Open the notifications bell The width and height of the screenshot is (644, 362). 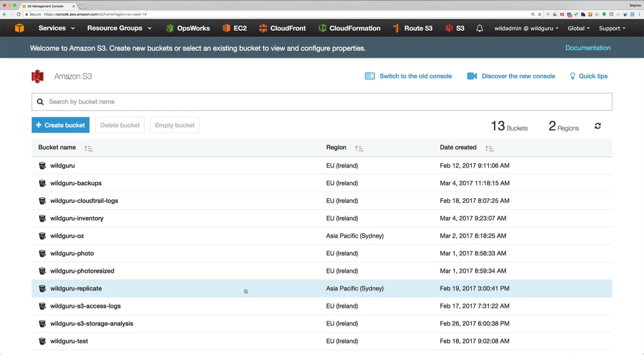click(479, 28)
